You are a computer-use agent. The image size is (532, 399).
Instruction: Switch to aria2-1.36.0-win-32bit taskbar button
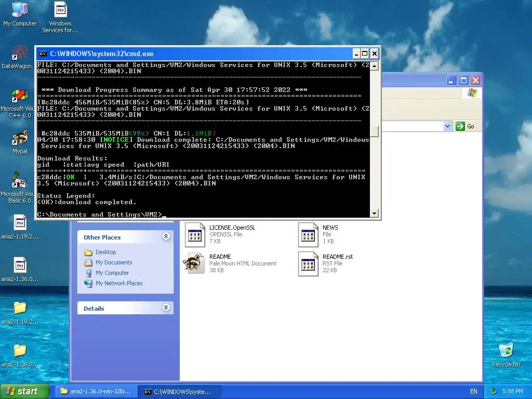click(97, 391)
